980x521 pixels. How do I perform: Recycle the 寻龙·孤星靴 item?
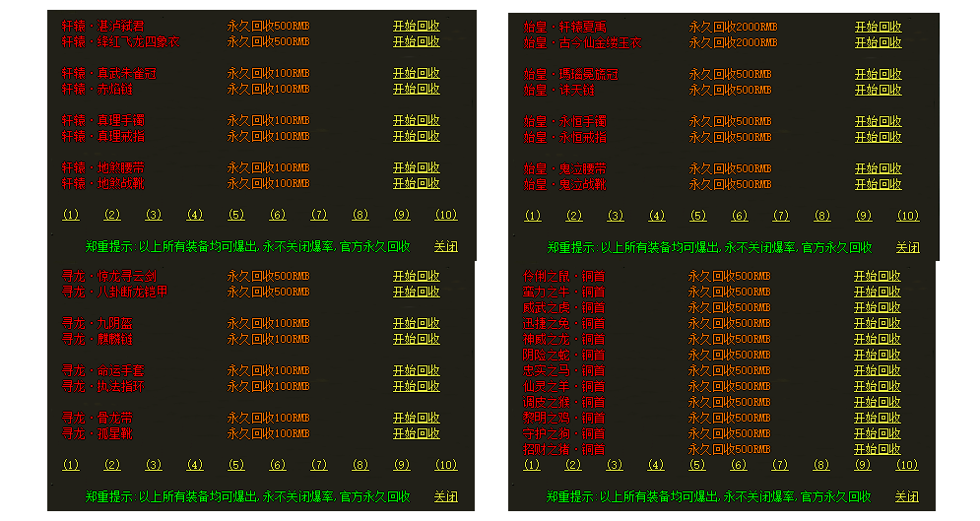(x=416, y=433)
